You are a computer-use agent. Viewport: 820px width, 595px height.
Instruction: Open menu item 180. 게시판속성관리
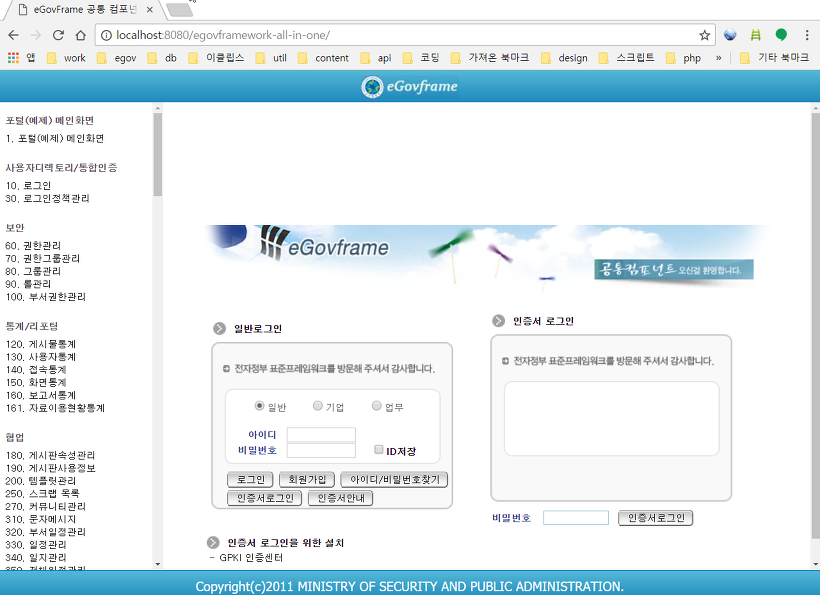pyautogui.click(x=51, y=455)
